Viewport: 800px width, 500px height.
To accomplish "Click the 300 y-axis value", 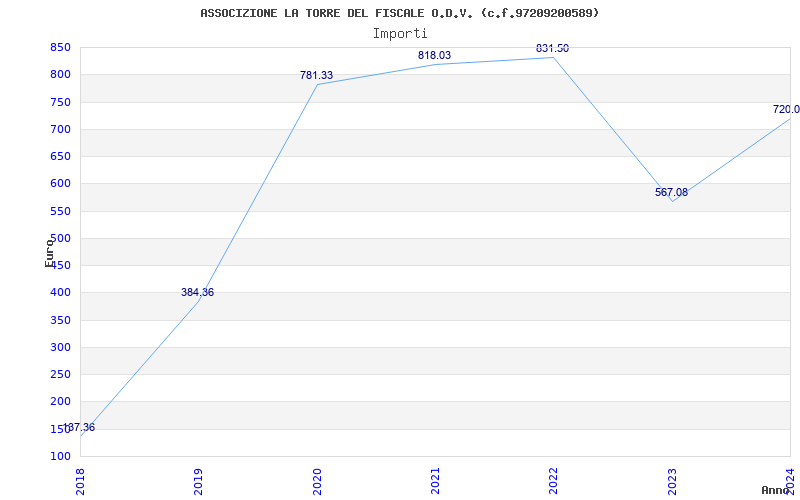I will tap(60, 347).
